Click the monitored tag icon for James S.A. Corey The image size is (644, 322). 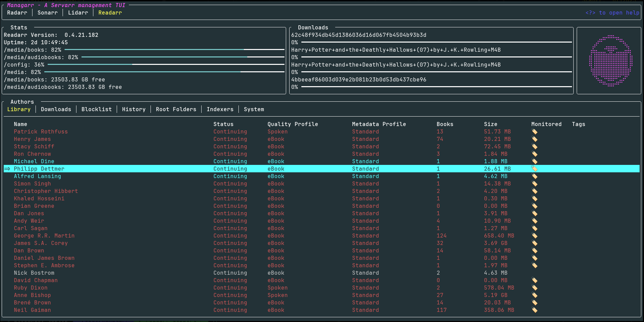coord(534,243)
